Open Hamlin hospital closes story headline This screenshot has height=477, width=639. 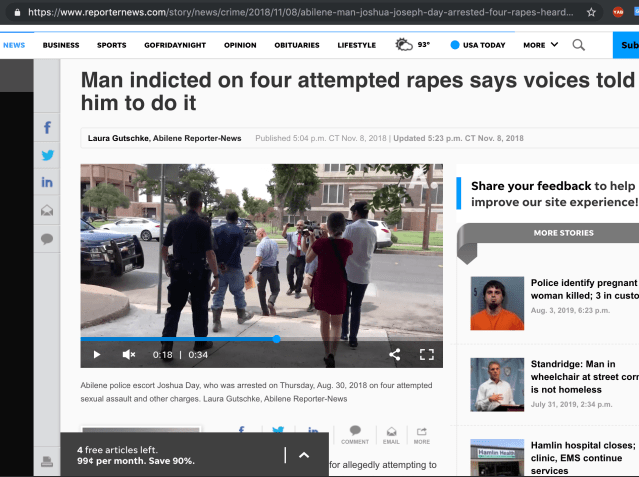[584, 458]
